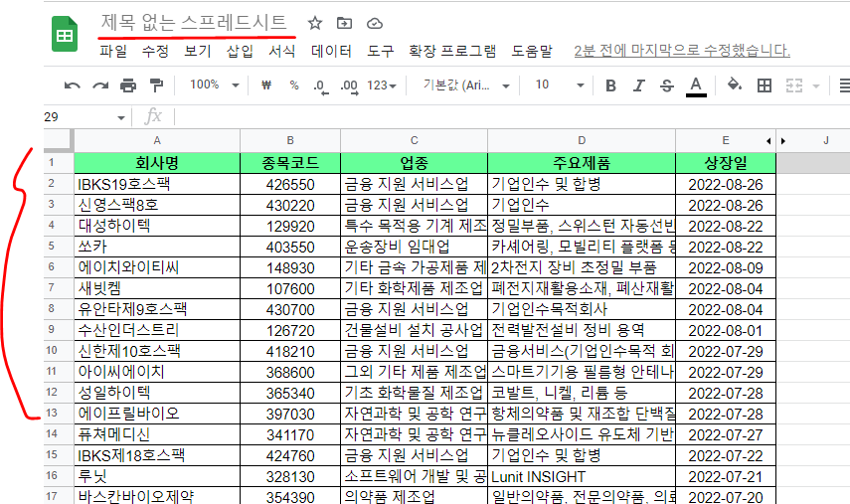Select cell 2022-08-09
The width and height of the screenshot is (850, 504).
click(x=726, y=267)
